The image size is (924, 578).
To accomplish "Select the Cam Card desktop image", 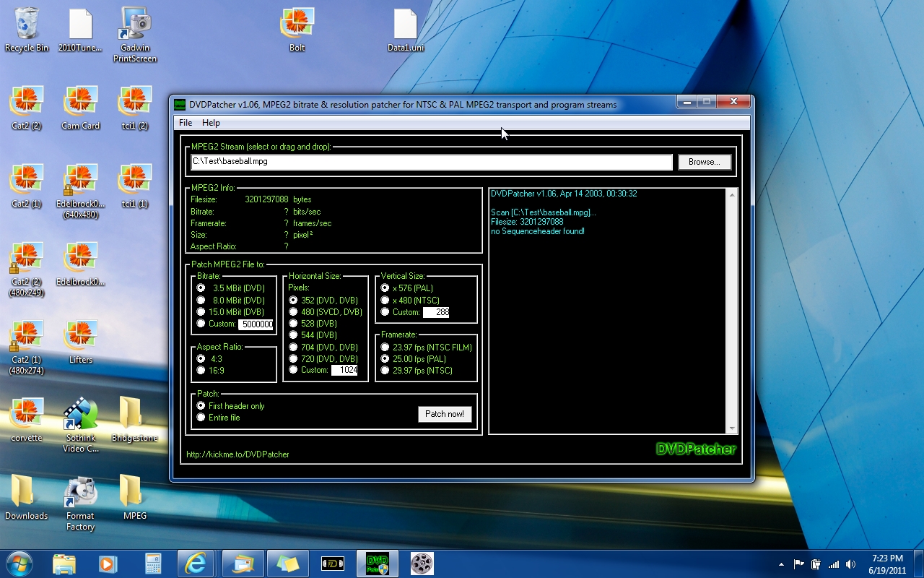I will 81,108.
